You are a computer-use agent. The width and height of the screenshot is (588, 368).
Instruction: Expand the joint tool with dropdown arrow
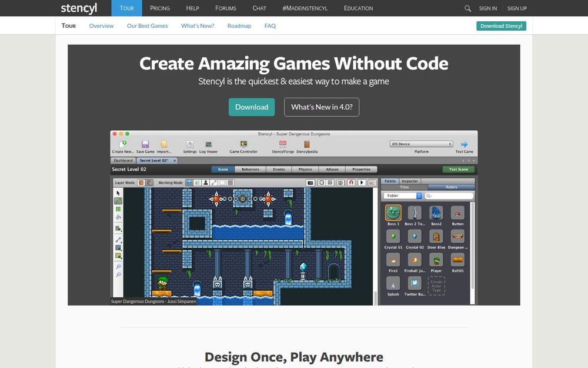tap(119, 239)
